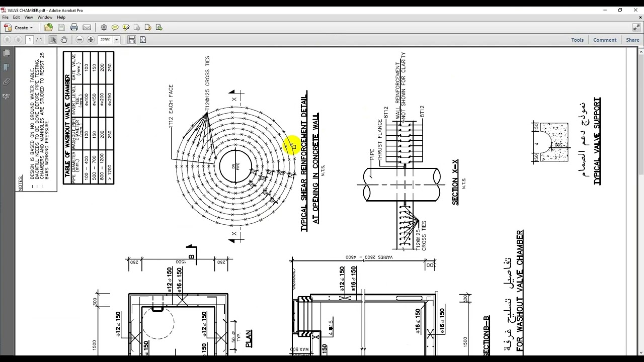This screenshot has height=362, width=644.
Task: Open the Share pane
Action: (632, 40)
